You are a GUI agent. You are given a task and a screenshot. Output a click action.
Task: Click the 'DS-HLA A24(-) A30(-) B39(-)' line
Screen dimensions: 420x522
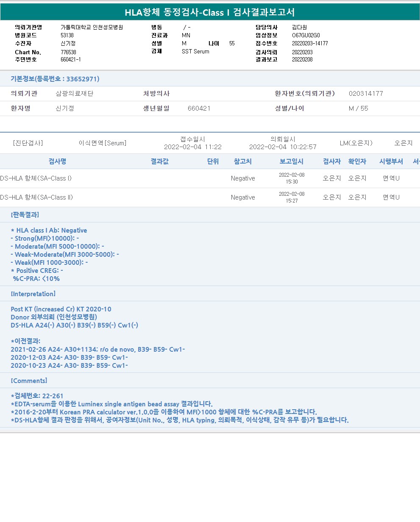[x=74, y=325]
